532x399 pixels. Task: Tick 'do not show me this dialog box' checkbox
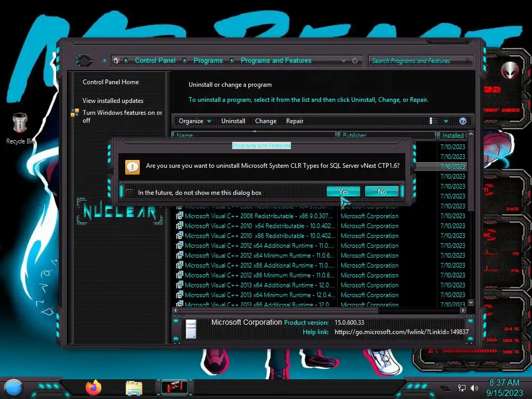(x=129, y=192)
